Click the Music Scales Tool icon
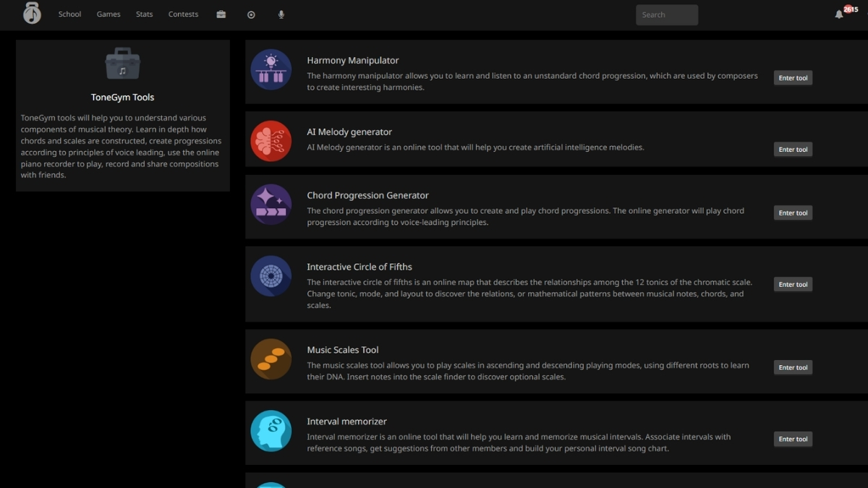Screen dimensions: 868x488 pos(271,359)
